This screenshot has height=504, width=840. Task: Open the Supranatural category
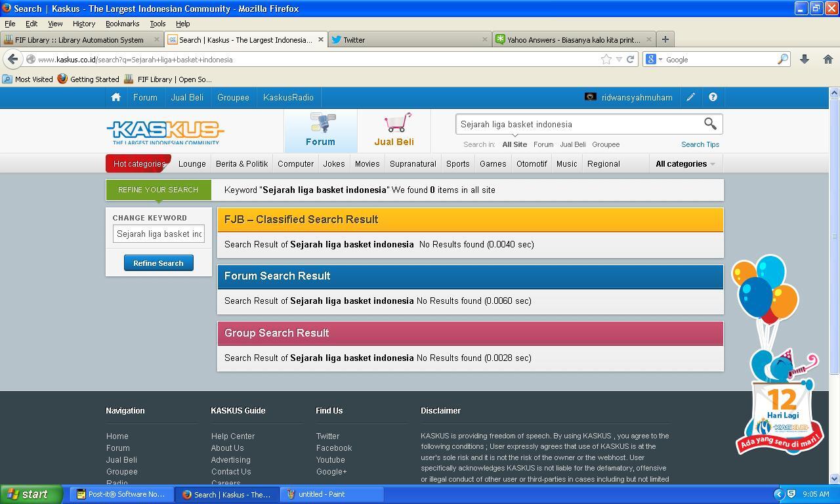coord(413,163)
